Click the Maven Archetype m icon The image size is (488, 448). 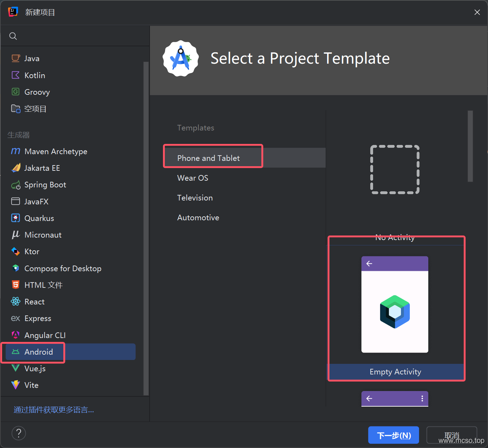[16, 151]
